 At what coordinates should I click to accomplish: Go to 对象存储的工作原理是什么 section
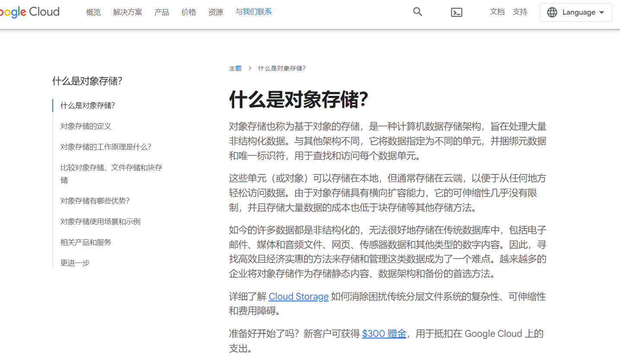click(106, 147)
